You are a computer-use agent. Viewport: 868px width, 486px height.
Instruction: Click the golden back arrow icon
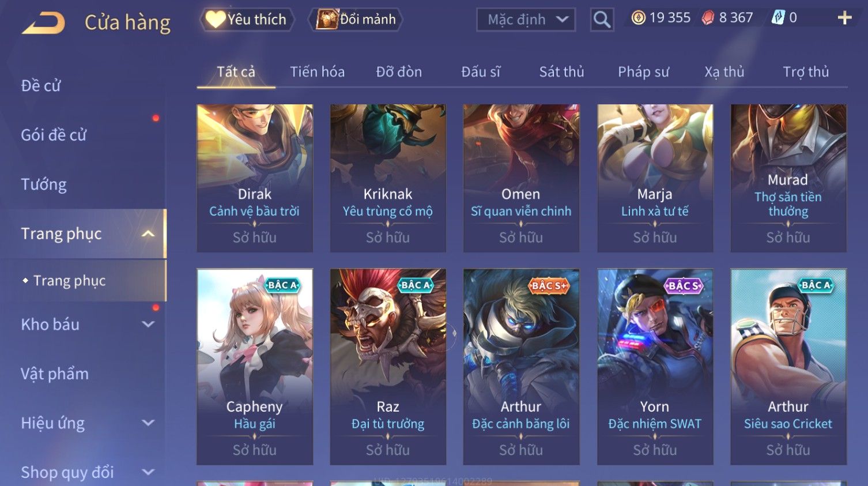[43, 22]
